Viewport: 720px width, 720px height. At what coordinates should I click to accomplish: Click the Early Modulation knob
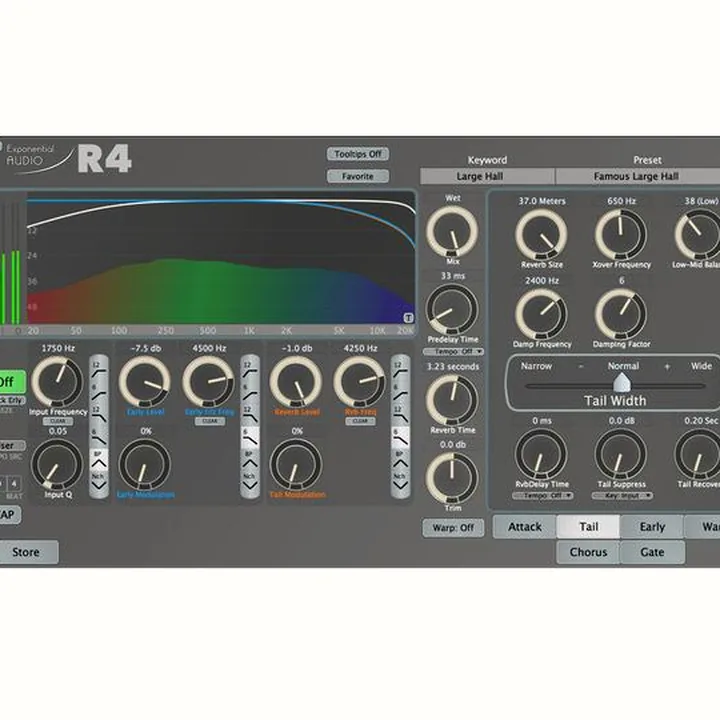[145, 465]
